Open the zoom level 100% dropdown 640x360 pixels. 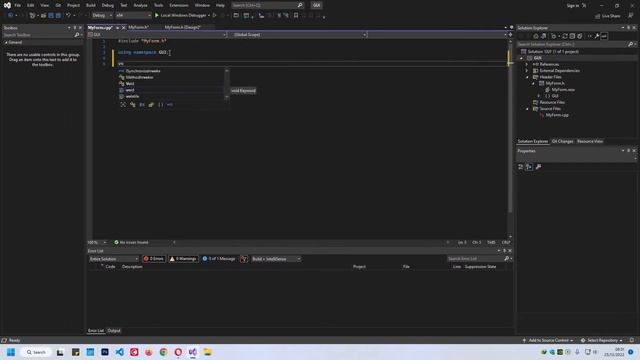click(97, 242)
